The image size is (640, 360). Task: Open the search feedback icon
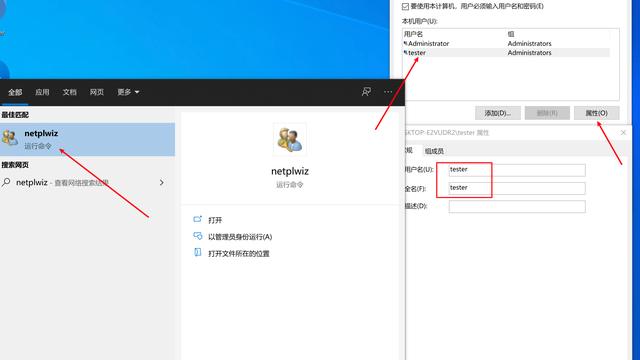pos(366,92)
